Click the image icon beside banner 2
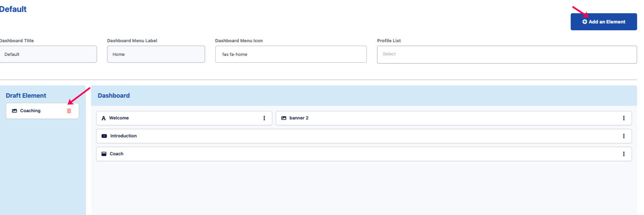The image size is (644, 215). 284,118
